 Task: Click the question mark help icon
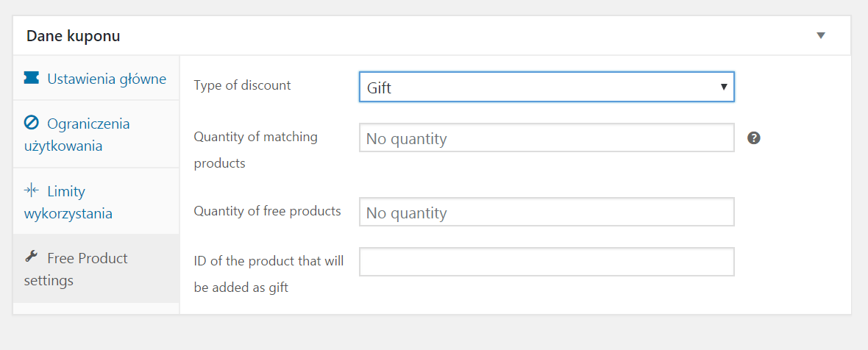[753, 138]
